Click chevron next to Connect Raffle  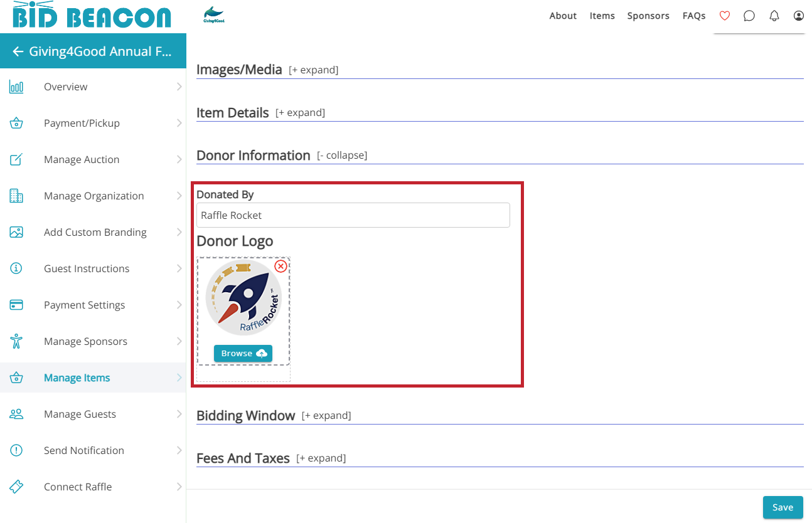pos(179,487)
